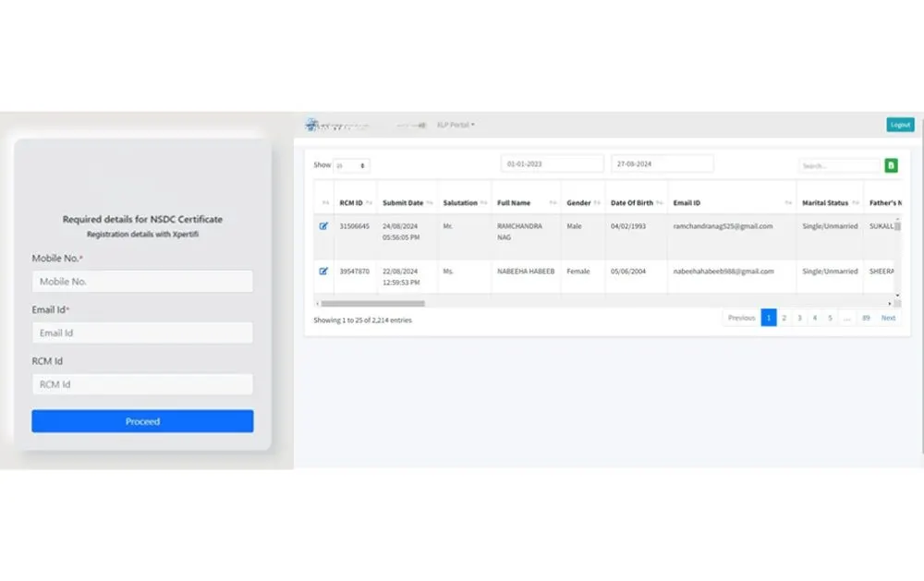Click the green export file icon
The image size is (924, 581).
[x=891, y=165]
